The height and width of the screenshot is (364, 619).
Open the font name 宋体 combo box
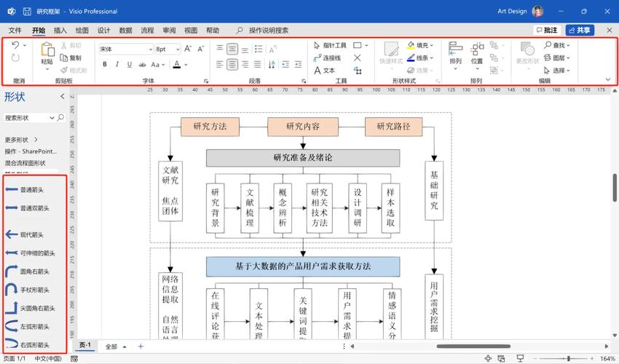(126, 49)
